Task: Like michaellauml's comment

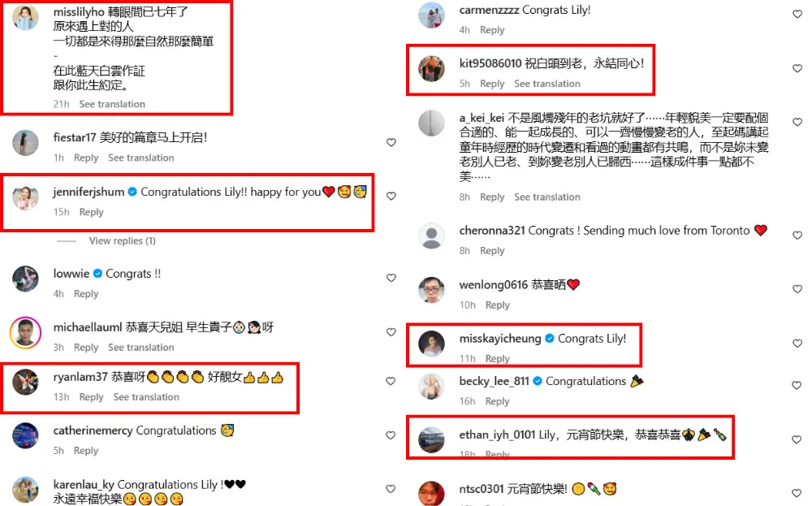Action: click(391, 332)
